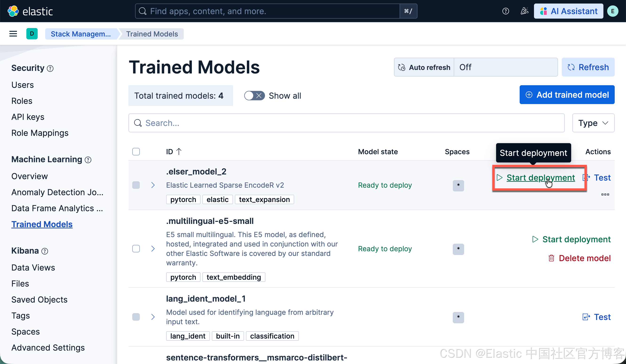Toggle the Show all switch

[x=254, y=96]
